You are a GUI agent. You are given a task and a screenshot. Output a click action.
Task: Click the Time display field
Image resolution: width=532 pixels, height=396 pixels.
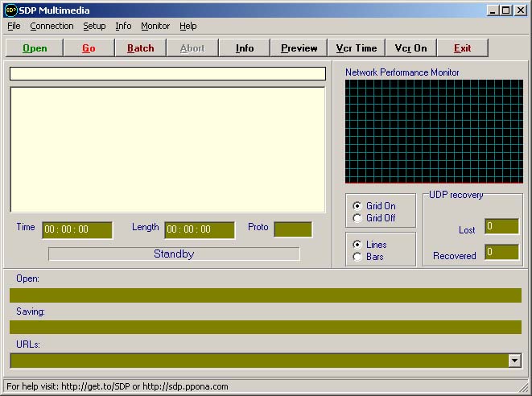(77, 229)
